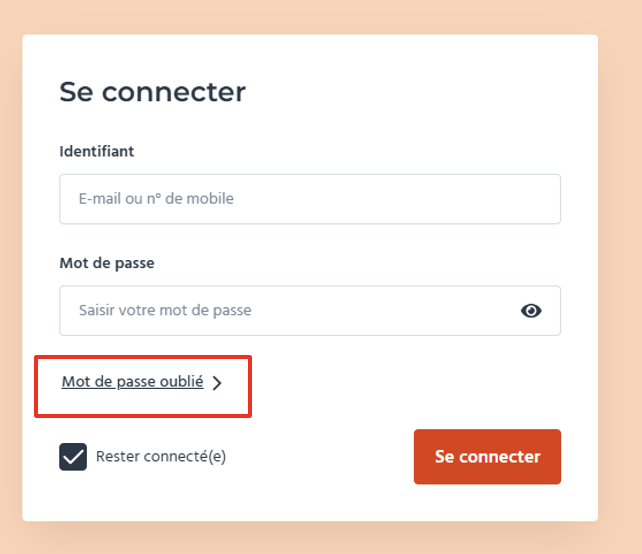The image size is (642, 554).
Task: Click the Rester connecté(e) label text
Action: (160, 457)
